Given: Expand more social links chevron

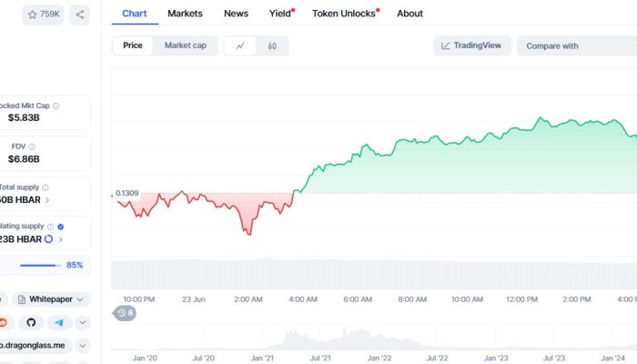Looking at the screenshot, I should click(x=83, y=322).
